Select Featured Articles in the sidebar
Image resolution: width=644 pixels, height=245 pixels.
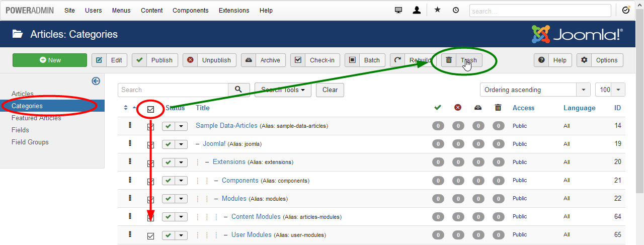36,118
